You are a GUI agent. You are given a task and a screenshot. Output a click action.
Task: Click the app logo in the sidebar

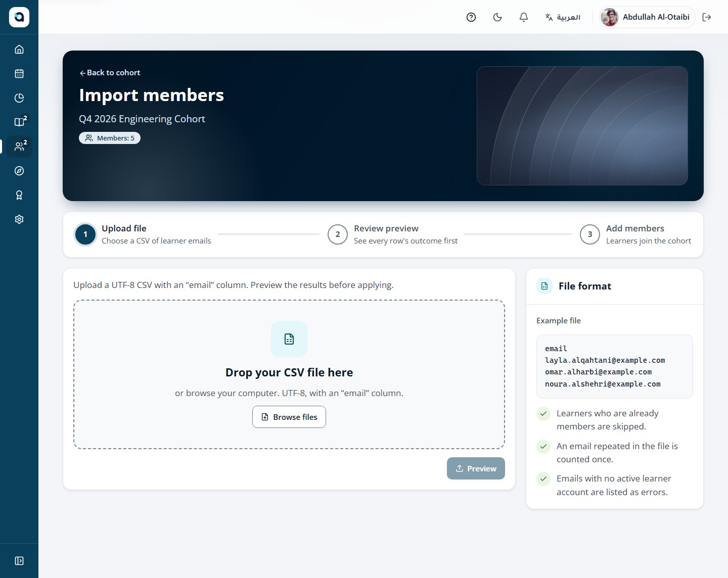click(x=19, y=17)
